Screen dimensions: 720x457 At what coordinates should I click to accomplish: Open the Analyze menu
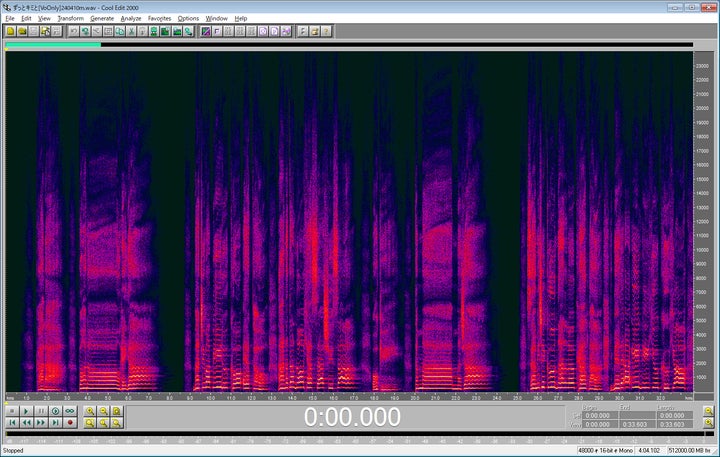[x=131, y=18]
